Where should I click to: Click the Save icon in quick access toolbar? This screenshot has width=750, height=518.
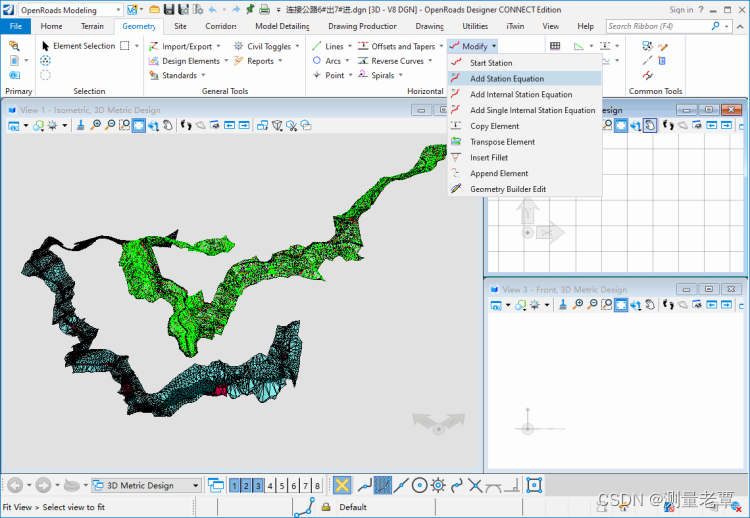click(x=169, y=9)
